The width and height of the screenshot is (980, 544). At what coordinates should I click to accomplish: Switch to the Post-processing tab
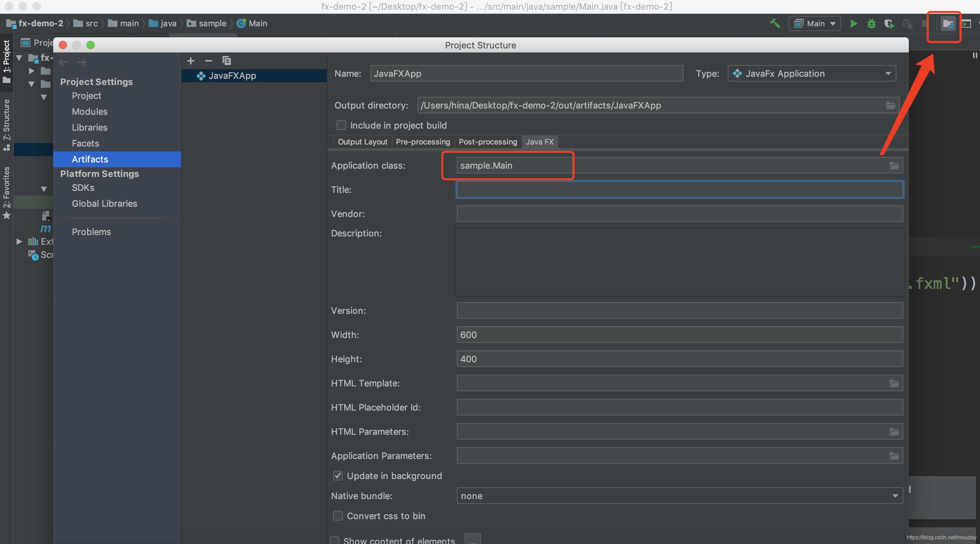488,142
